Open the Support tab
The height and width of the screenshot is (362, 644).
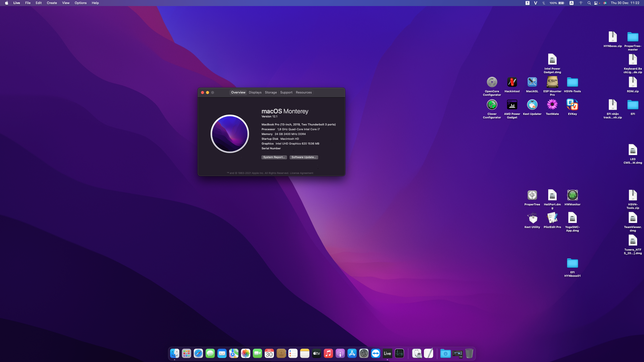286,93
